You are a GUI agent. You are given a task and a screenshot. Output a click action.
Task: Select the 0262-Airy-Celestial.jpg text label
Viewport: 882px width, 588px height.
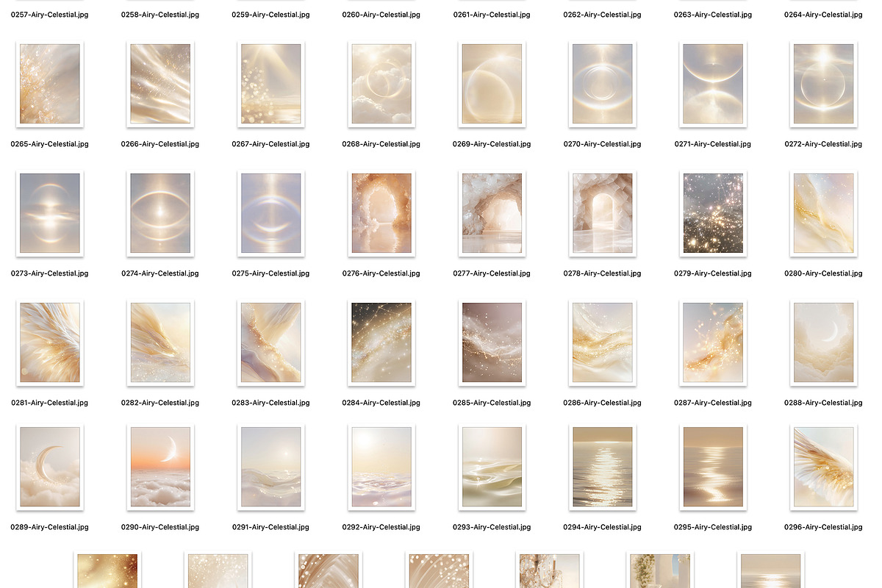pyautogui.click(x=602, y=15)
